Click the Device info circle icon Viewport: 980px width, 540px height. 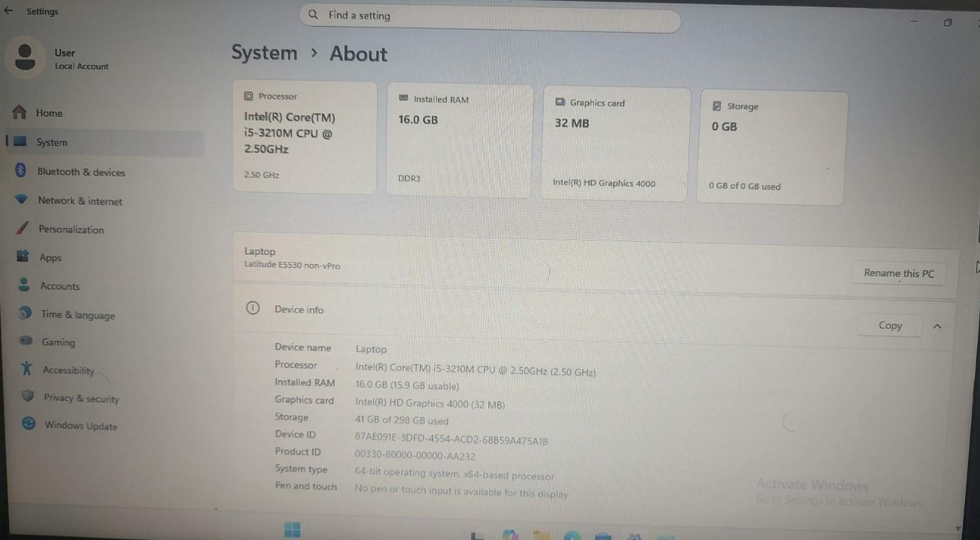tap(253, 308)
